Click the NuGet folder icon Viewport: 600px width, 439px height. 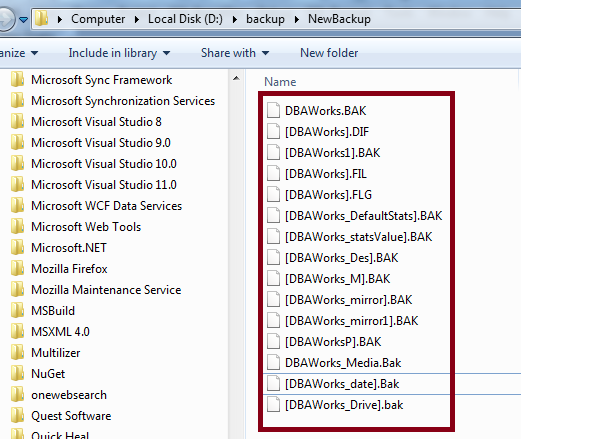point(17,374)
